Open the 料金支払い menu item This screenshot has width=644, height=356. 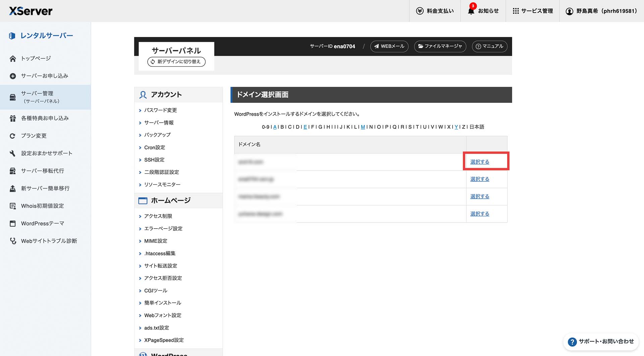pos(435,11)
